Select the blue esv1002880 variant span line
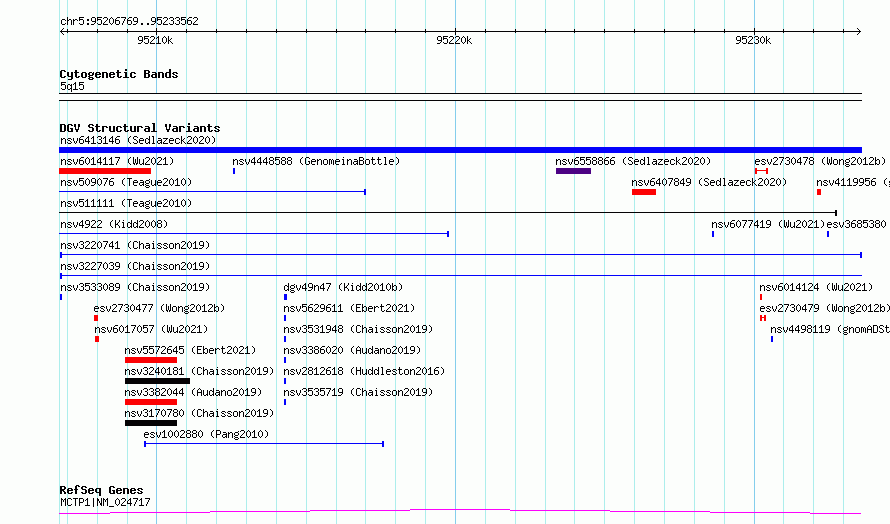This screenshot has height=524, width=890. coord(264,444)
